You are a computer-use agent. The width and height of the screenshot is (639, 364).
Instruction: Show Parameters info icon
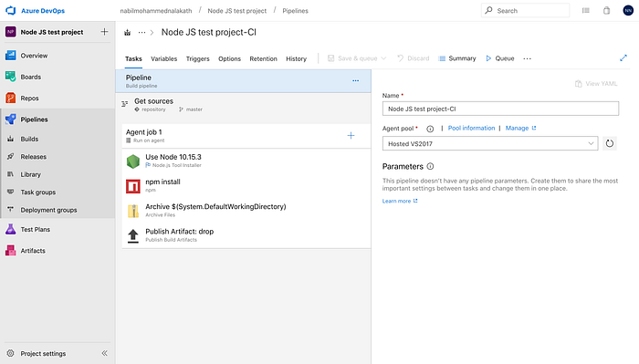coord(430,166)
